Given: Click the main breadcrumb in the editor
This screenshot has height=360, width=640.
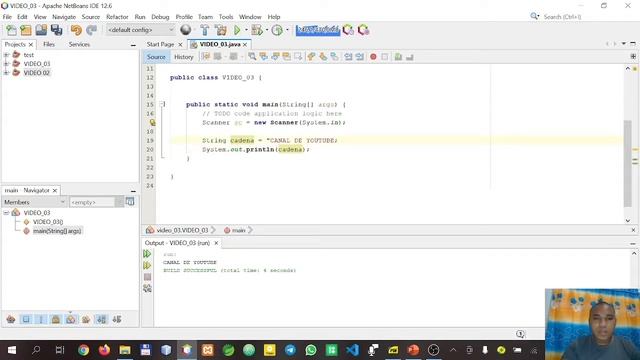Looking at the screenshot, I should point(238,230).
